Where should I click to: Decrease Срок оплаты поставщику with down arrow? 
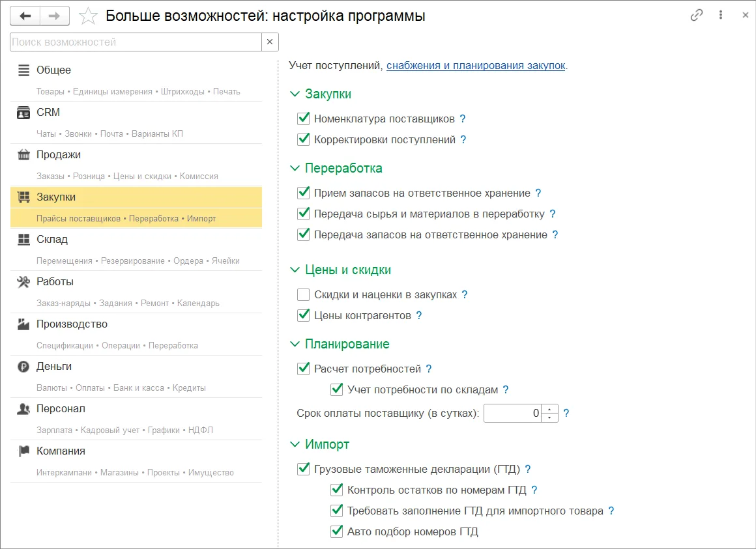(549, 417)
